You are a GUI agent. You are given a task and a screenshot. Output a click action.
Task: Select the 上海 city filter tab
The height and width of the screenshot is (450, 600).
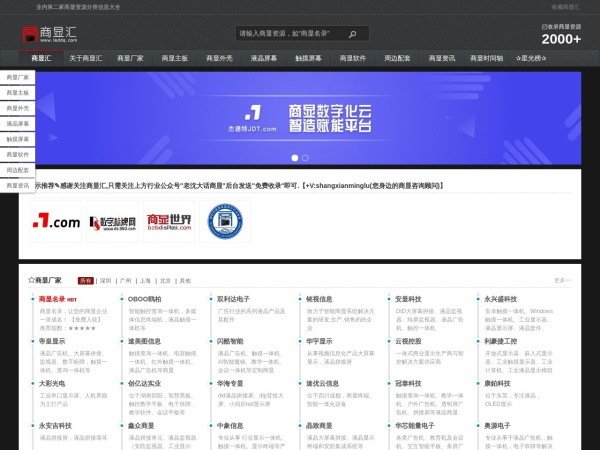point(145,280)
